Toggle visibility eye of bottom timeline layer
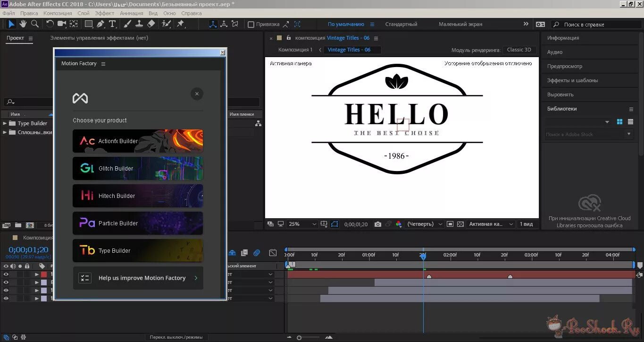This screenshot has height=342, width=644. pos(6,298)
